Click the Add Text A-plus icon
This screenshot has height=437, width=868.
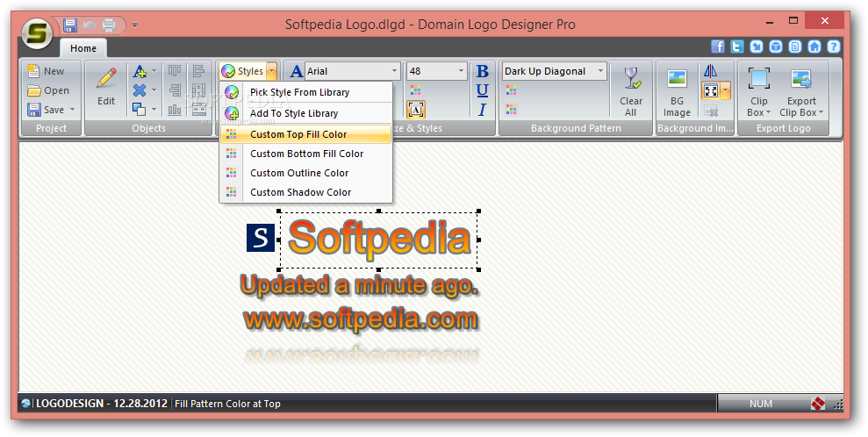[x=140, y=71]
